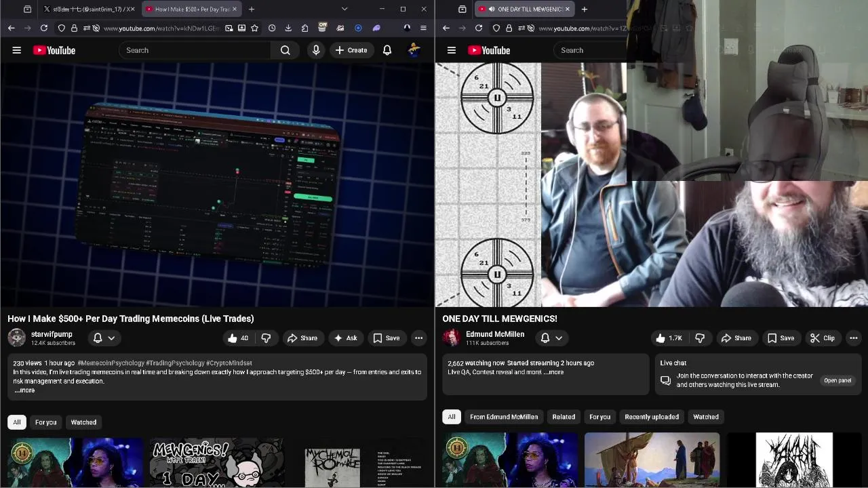Select the 'Watched' chip in left window
This screenshot has width=868, height=488.
pyautogui.click(x=83, y=422)
